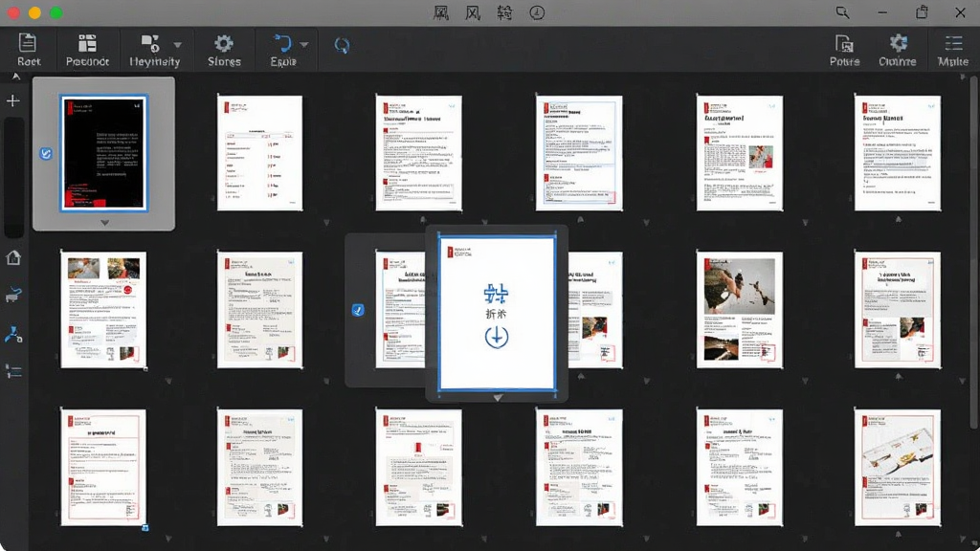
Task: Click the search magnifier in the title bar
Action: click(x=842, y=11)
